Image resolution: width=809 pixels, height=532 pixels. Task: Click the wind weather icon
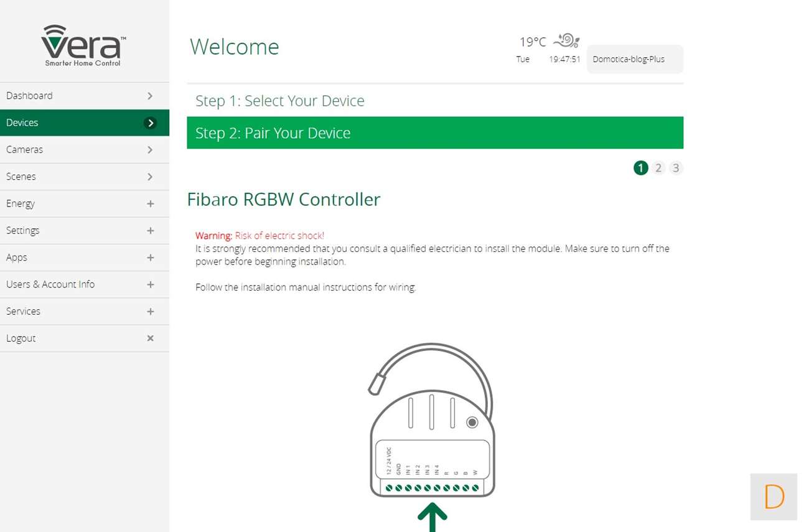(566, 41)
